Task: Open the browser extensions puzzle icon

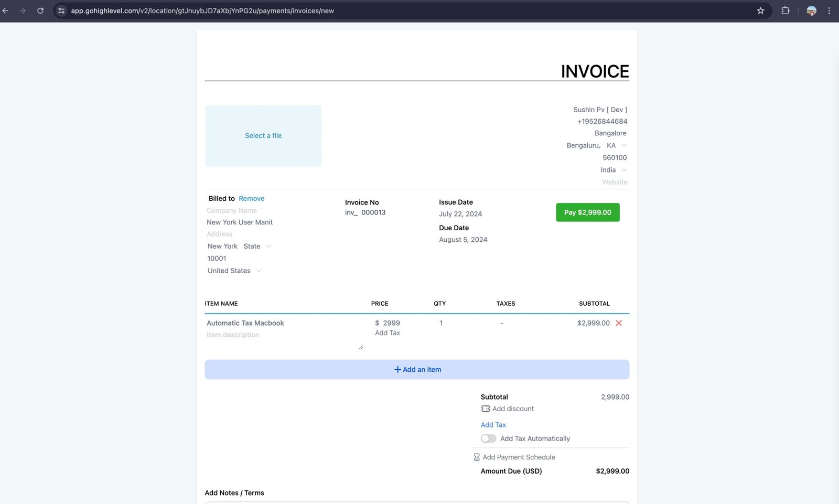Action: (785, 10)
